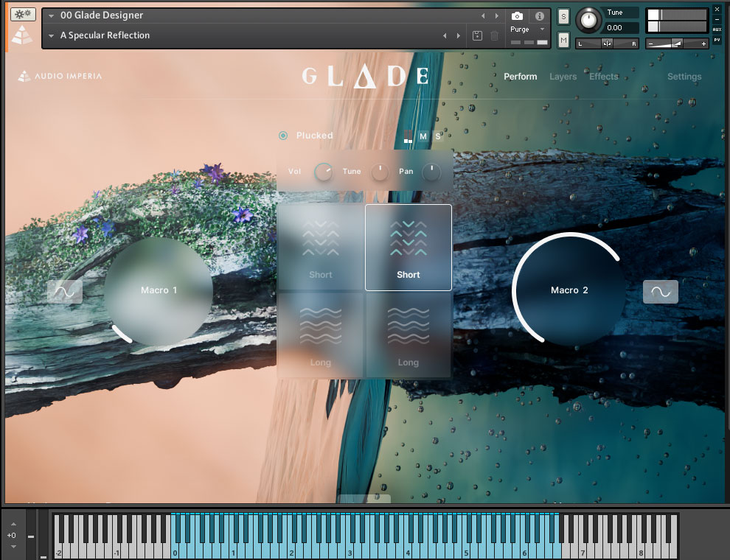Open the LFO wave icon beside Macro 2
Image resolution: width=730 pixels, height=560 pixels.
(x=660, y=292)
